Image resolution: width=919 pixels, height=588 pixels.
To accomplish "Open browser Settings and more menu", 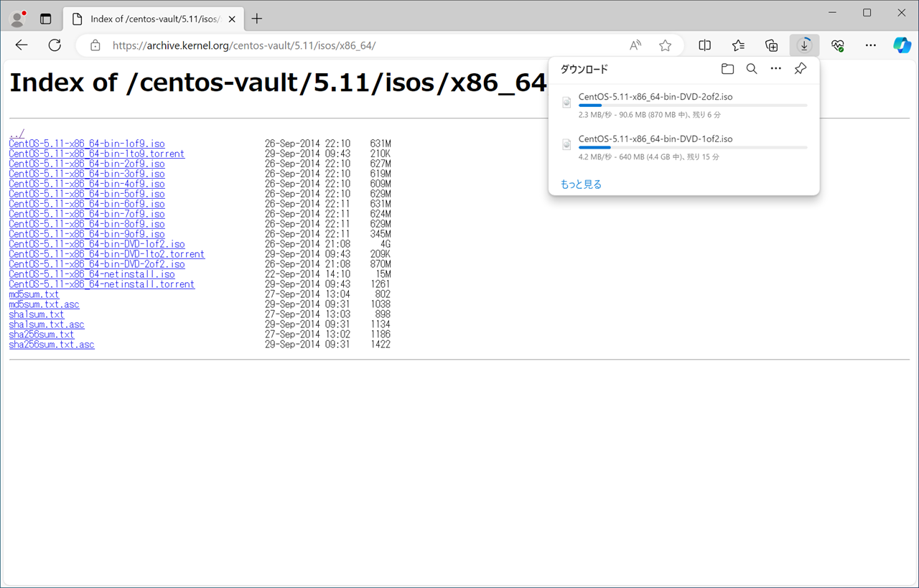I will (870, 45).
